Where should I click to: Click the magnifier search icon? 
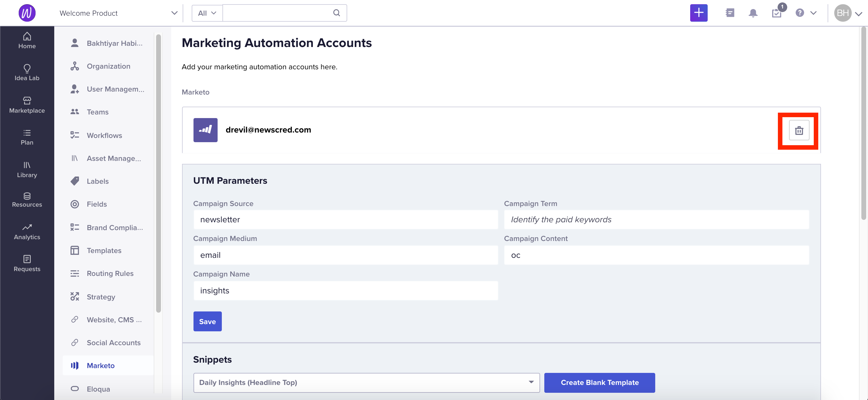[x=336, y=13]
